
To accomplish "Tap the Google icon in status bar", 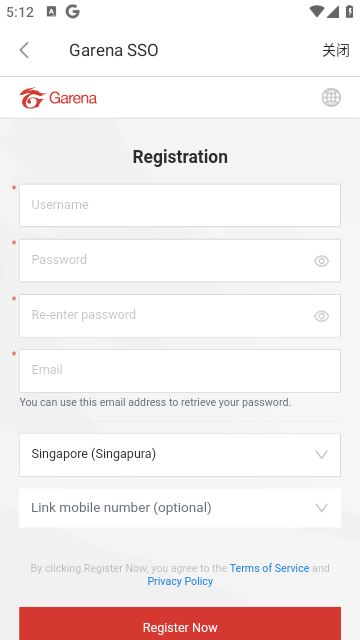I will (x=73, y=12).
